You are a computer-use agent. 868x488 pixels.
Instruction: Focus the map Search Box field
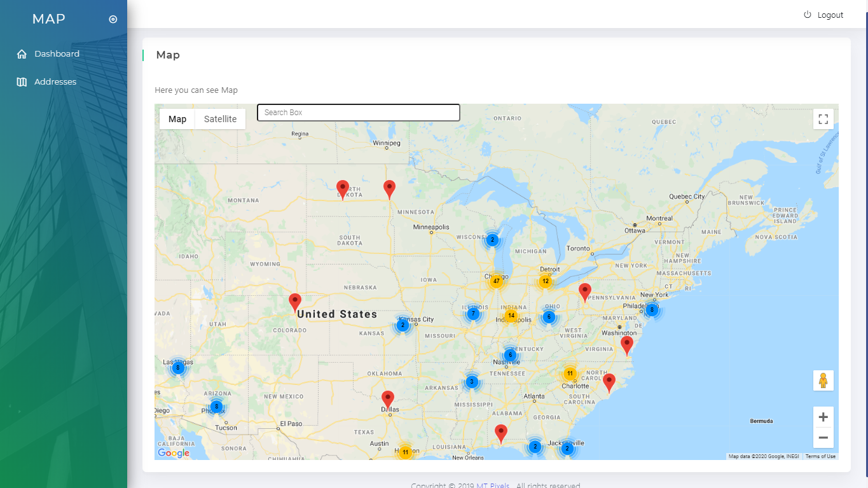point(359,113)
